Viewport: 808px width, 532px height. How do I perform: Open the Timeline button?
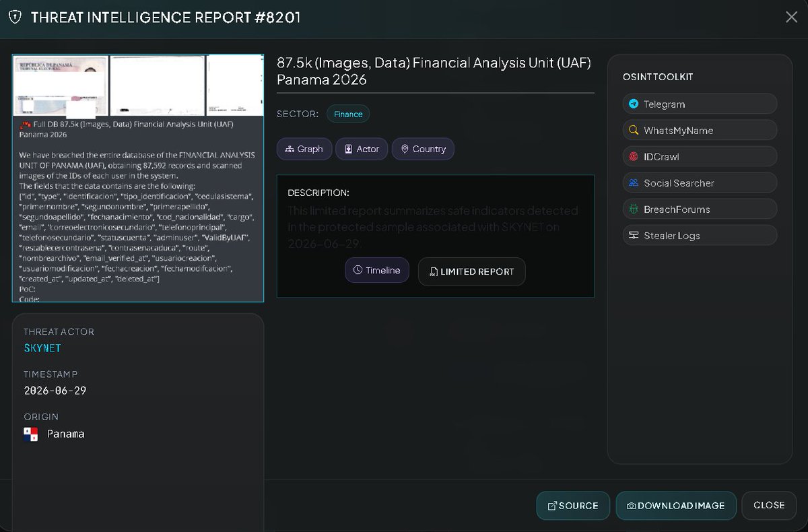pyautogui.click(x=377, y=270)
